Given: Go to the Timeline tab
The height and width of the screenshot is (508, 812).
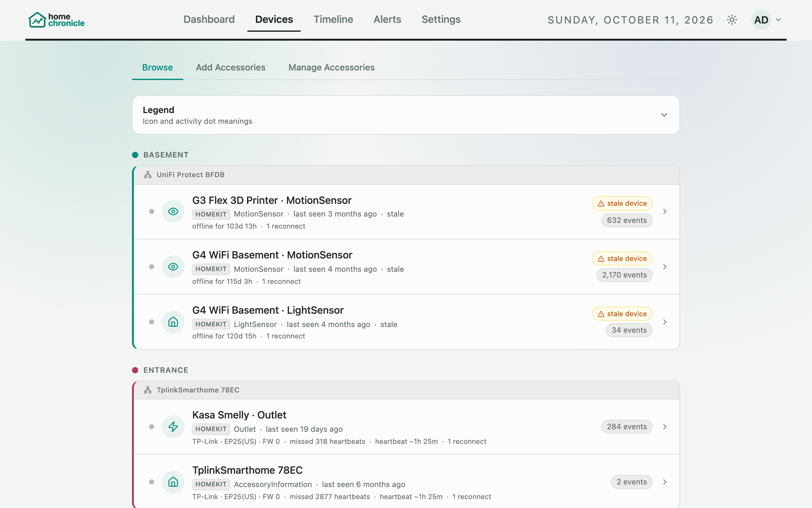Looking at the screenshot, I should 333,19.
